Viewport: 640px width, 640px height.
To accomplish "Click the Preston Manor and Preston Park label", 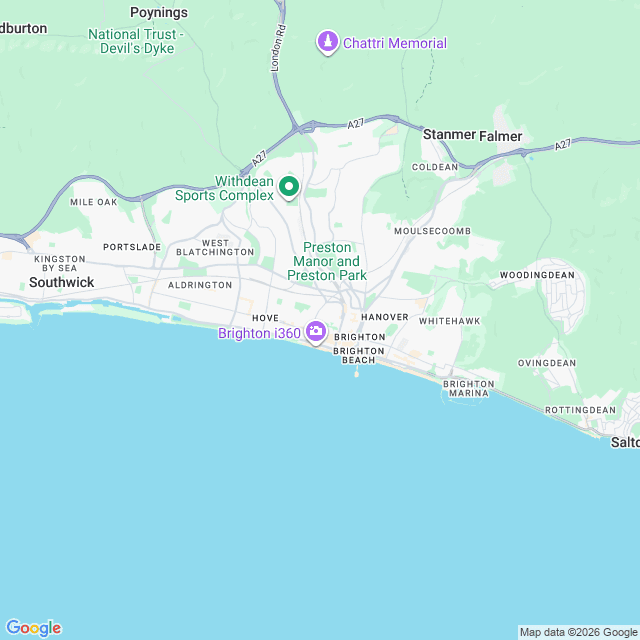I will (327, 261).
